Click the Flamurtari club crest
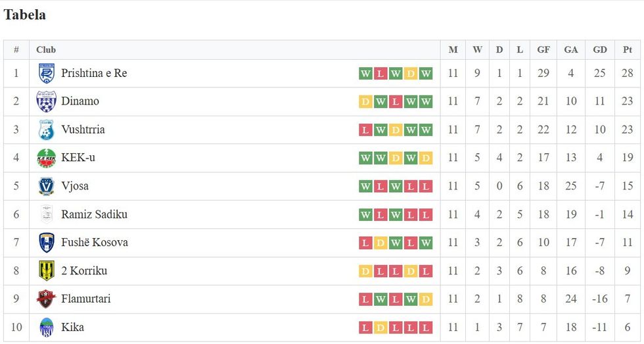Image resolution: width=644 pixels, height=344 pixels. [46, 299]
